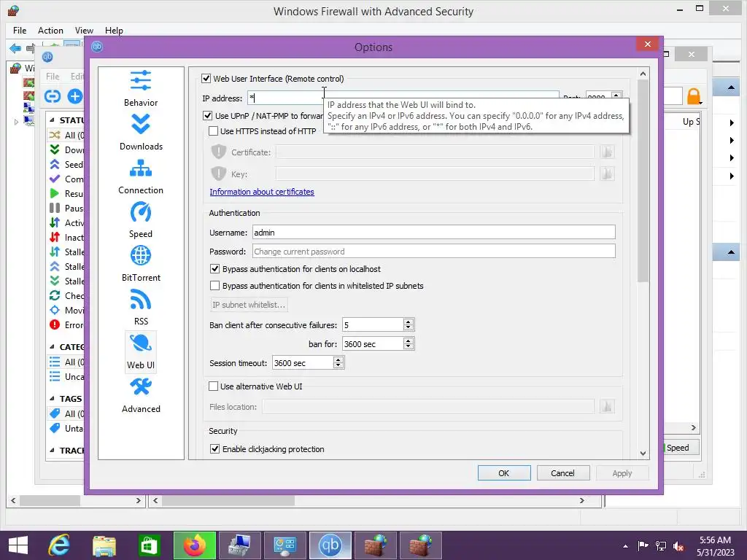747x560 pixels.
Task: Focus the Session timeout field
Action: tap(303, 363)
